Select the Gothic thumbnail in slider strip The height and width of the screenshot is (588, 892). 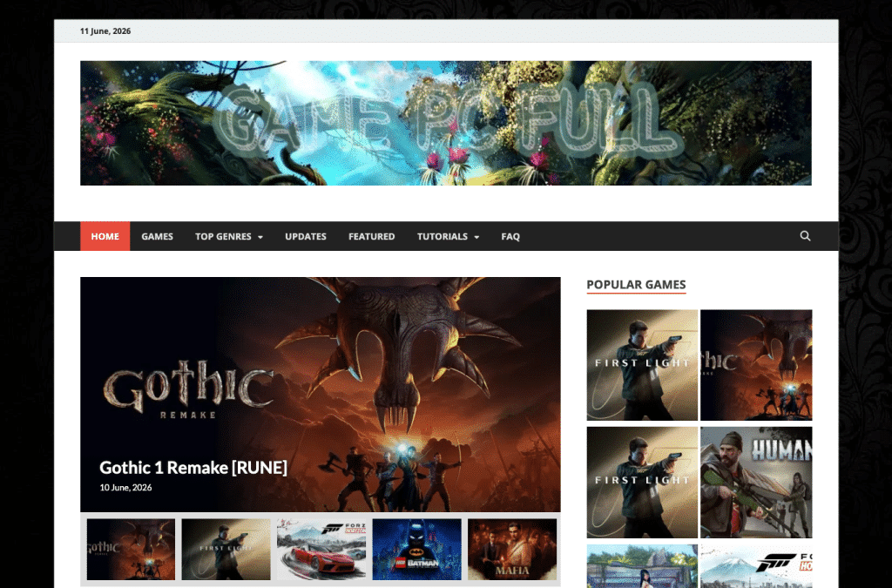(131, 550)
